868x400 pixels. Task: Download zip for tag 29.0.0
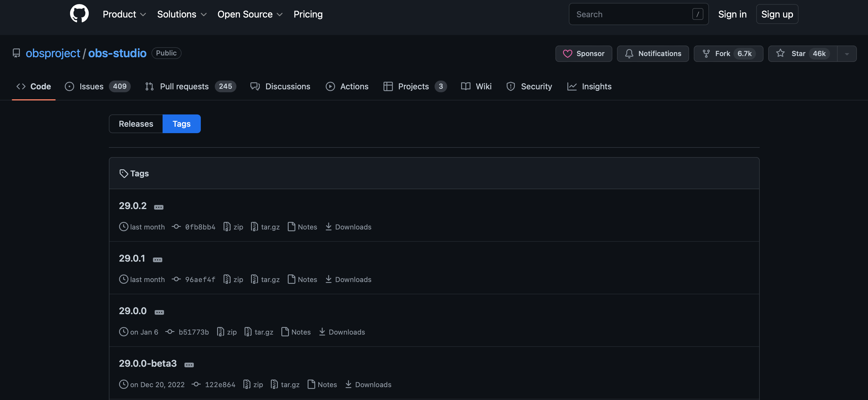click(227, 332)
